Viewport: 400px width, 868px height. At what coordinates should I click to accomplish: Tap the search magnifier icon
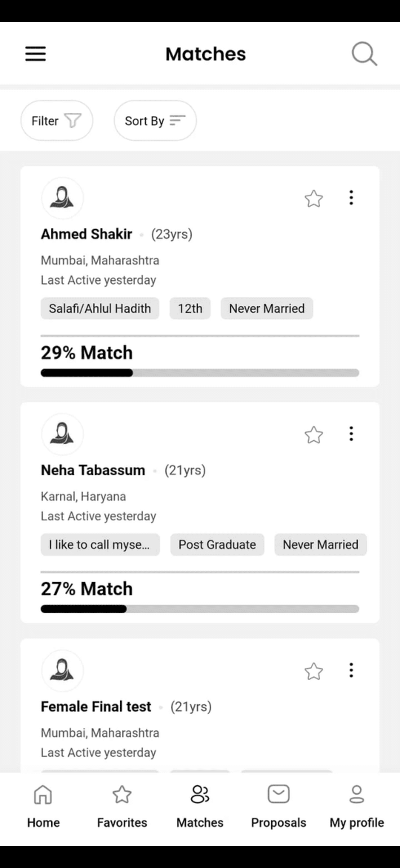364,54
